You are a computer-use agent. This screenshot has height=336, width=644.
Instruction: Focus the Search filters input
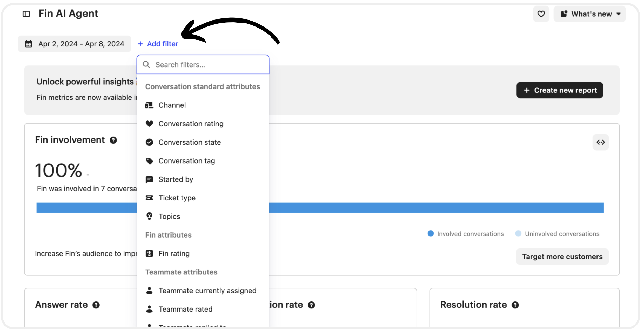tap(203, 64)
